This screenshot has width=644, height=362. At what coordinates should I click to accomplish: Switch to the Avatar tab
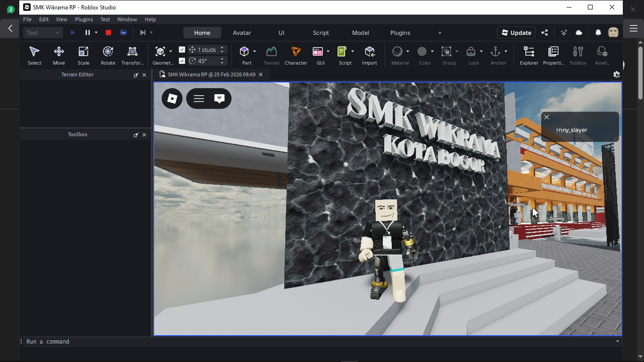click(x=242, y=33)
